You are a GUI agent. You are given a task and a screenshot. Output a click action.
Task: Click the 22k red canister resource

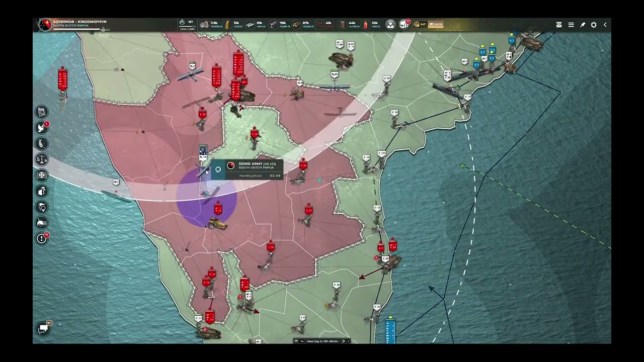(366, 24)
